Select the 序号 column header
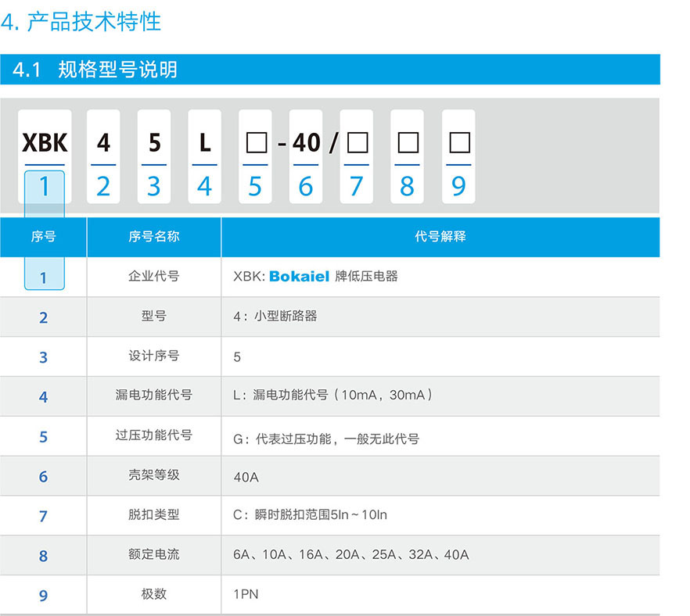The width and height of the screenshot is (690, 616). (x=43, y=236)
